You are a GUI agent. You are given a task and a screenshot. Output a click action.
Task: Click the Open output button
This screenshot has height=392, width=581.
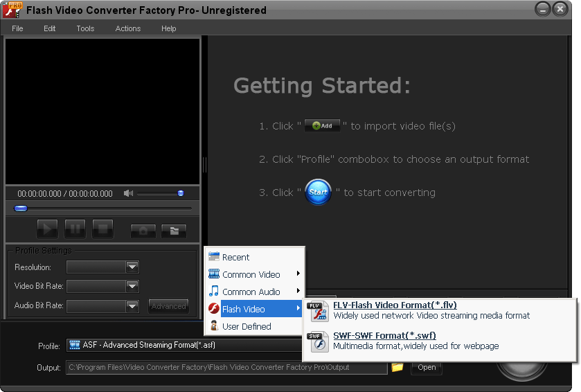tap(427, 367)
